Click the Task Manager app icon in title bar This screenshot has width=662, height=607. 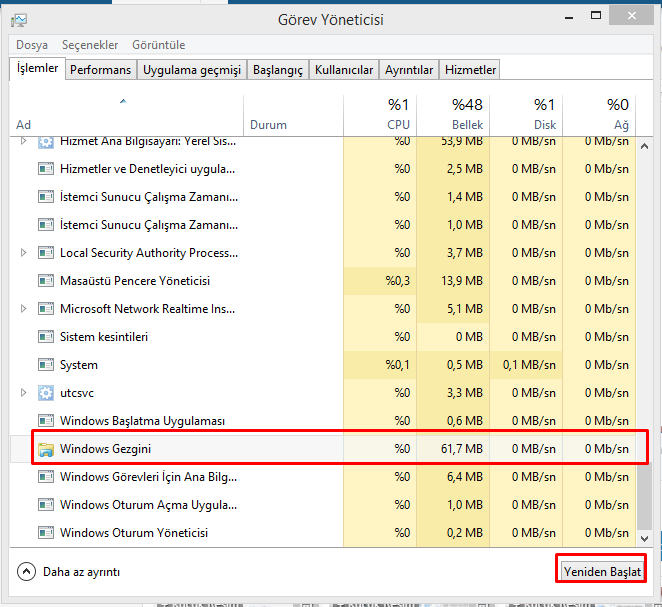[x=19, y=20]
